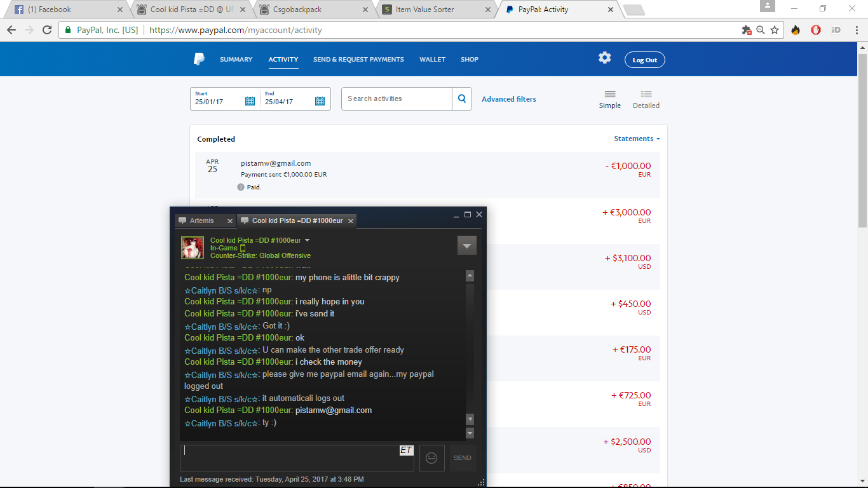This screenshot has width=868, height=488.
Task: Select the Activity nav item
Action: click(283, 59)
